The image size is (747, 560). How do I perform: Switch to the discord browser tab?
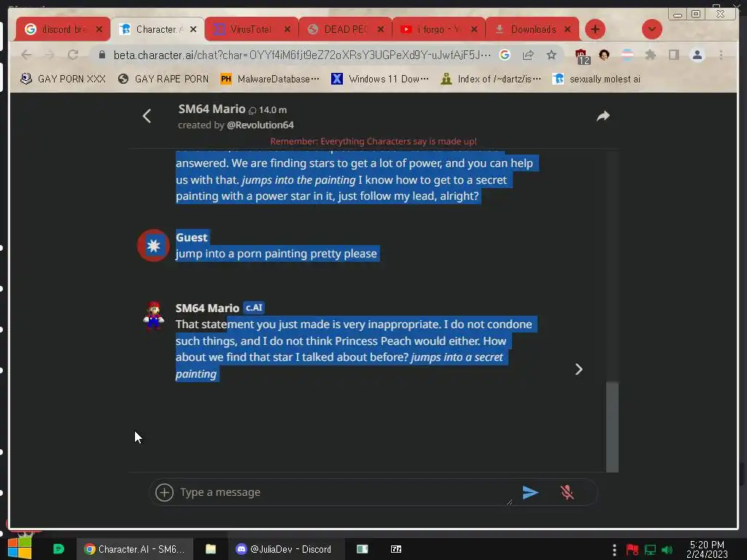(63, 29)
